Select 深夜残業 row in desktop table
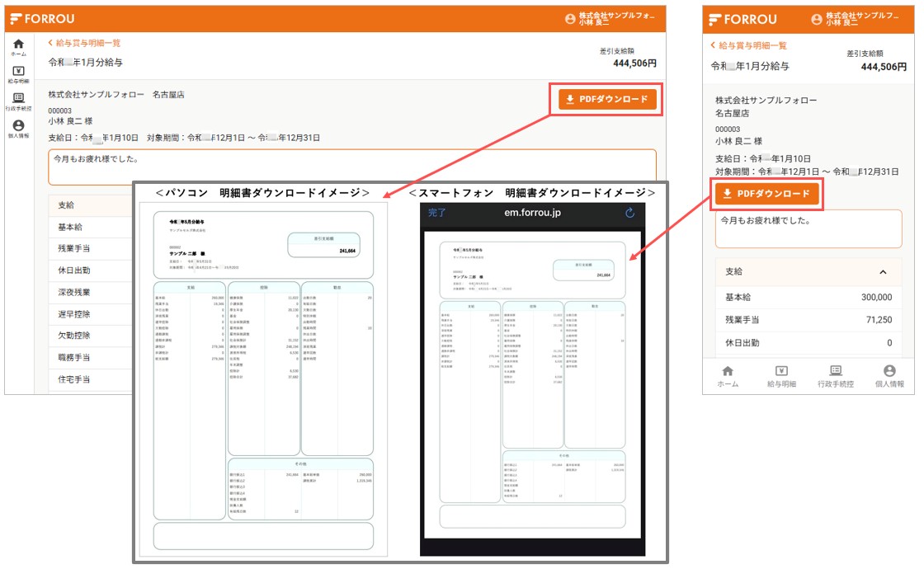This screenshot has width=924, height=569. pos(91,292)
